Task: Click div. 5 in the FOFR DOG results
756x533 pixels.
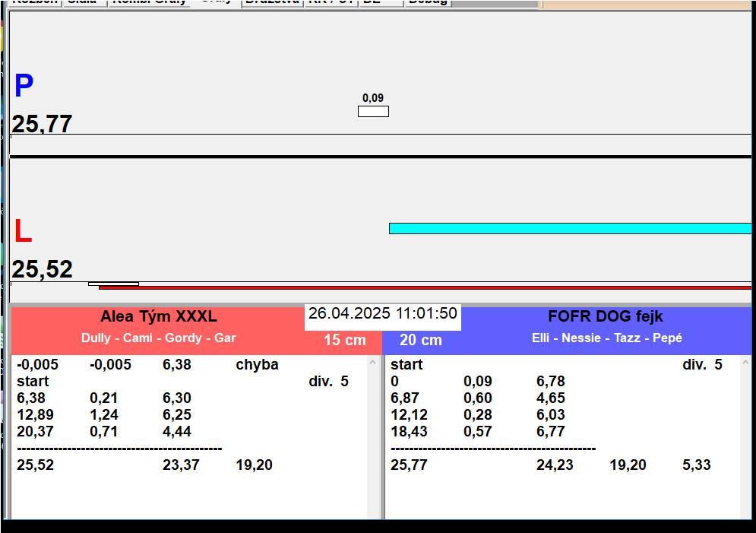Action: pyautogui.click(x=703, y=364)
